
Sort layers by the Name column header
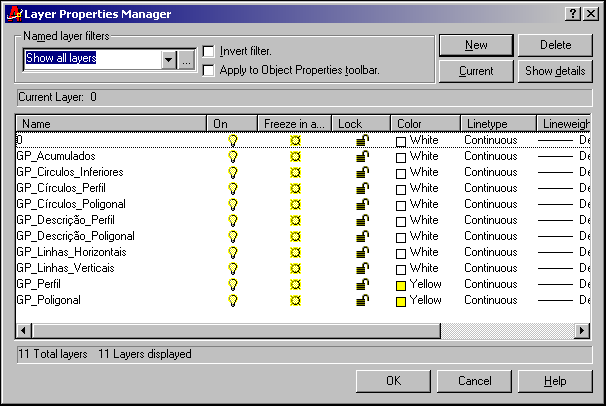[110, 123]
